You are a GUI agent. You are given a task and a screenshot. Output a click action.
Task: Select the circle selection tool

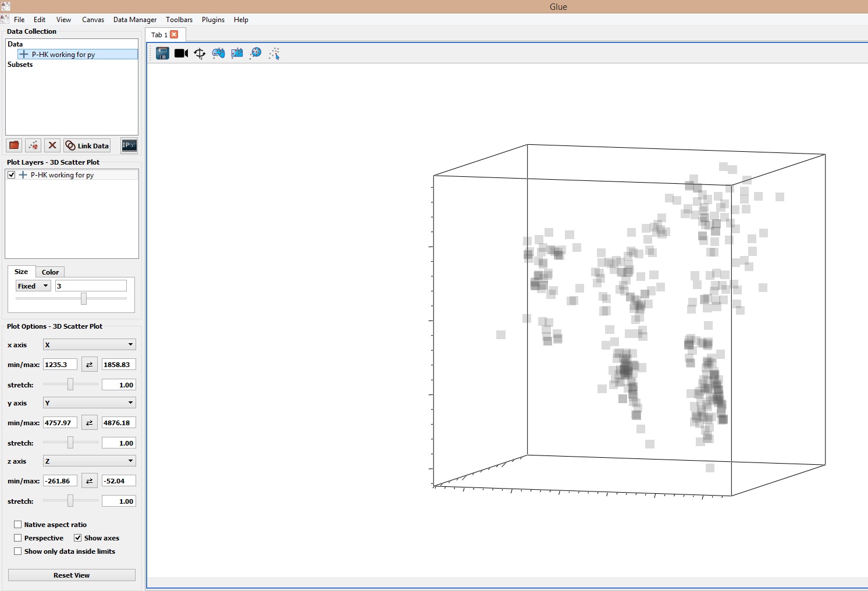pos(255,53)
